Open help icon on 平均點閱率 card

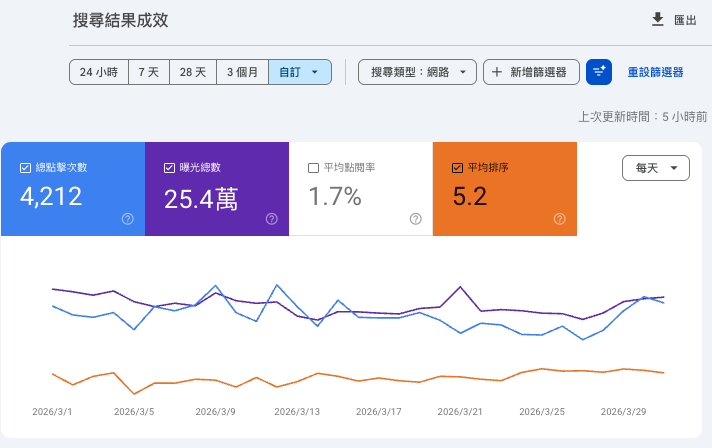tap(415, 219)
